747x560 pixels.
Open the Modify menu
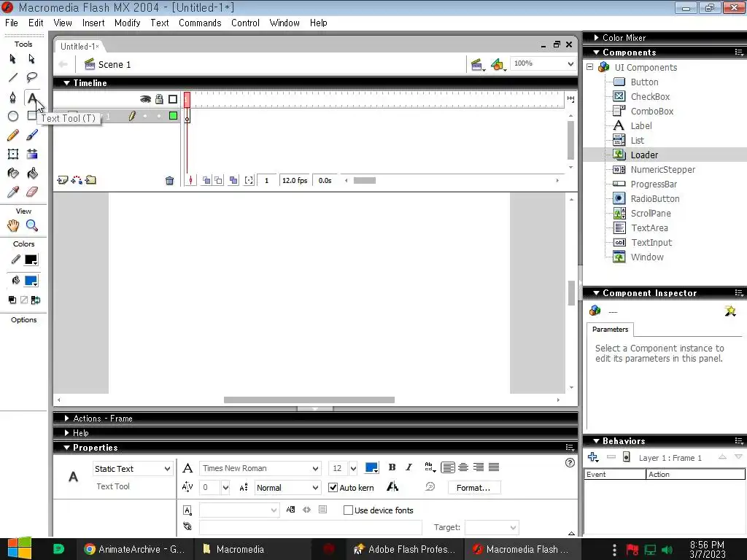[127, 23]
